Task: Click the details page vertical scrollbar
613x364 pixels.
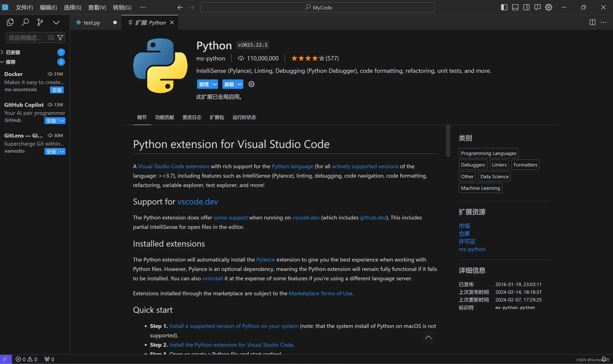Action: (x=448, y=141)
